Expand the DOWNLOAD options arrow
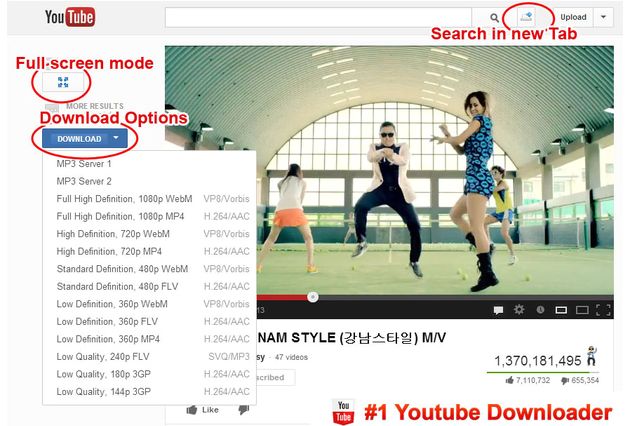 (x=116, y=138)
